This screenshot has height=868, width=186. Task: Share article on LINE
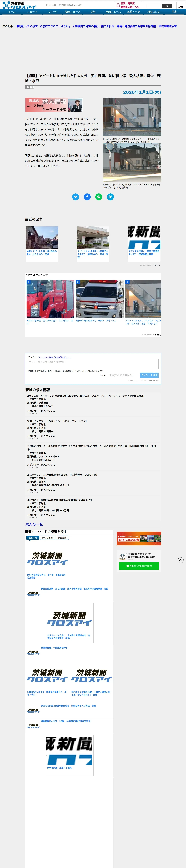click(x=99, y=197)
